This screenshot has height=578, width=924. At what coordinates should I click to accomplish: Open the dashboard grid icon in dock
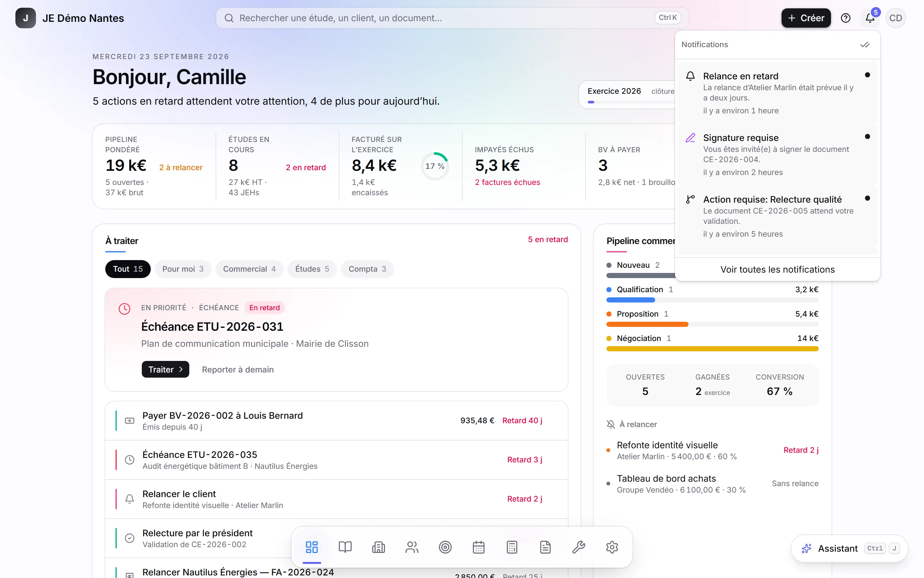(x=312, y=547)
